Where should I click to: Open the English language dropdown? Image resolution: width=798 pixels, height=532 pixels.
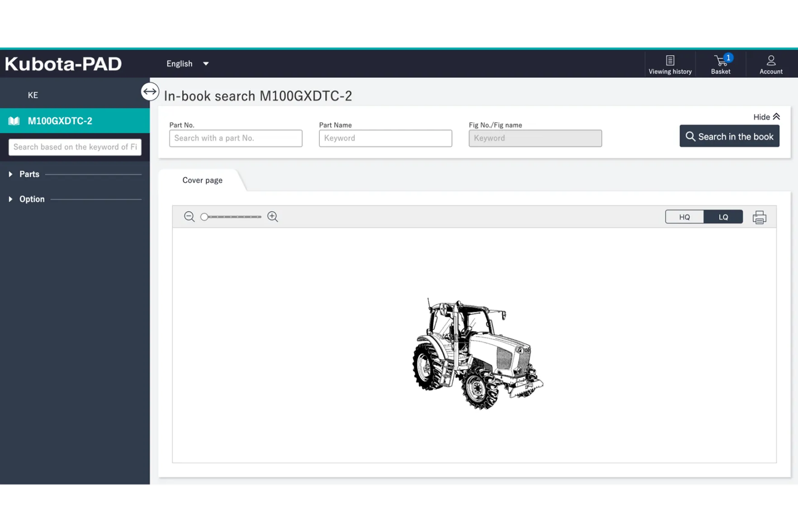click(x=187, y=64)
